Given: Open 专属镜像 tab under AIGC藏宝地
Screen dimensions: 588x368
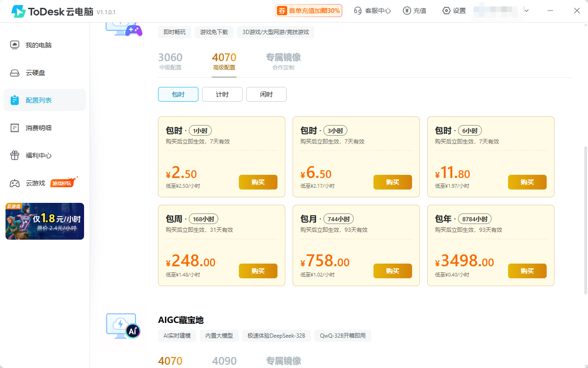Looking at the screenshot, I should click(x=283, y=361).
